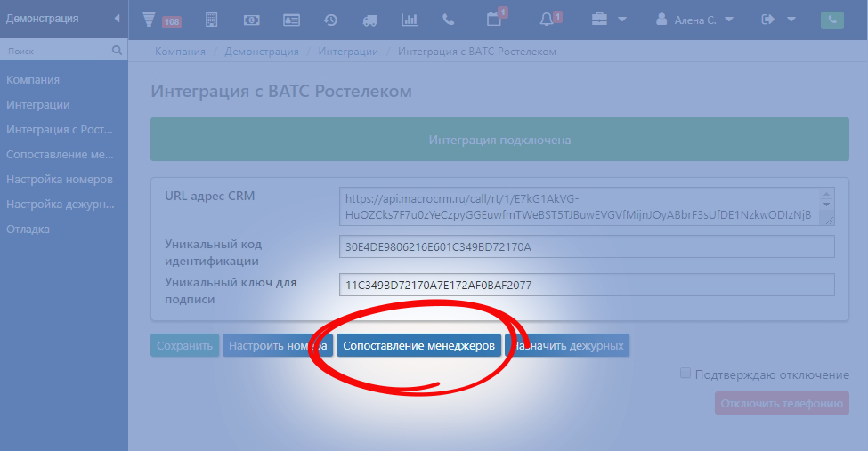Open the bar chart reports icon
Image resolution: width=868 pixels, height=451 pixels.
coord(410,20)
